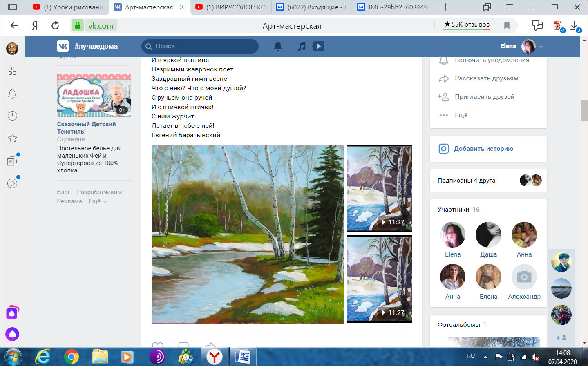Open member Даша's avatar

488,234
